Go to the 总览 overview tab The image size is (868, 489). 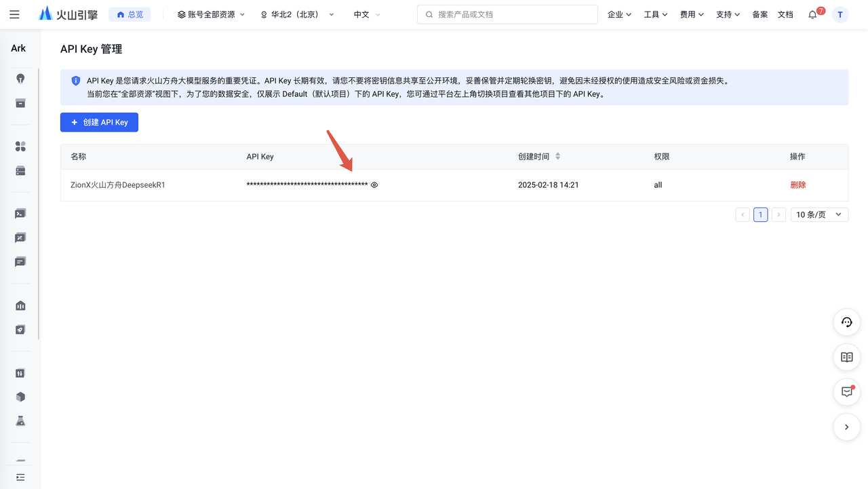tap(130, 14)
